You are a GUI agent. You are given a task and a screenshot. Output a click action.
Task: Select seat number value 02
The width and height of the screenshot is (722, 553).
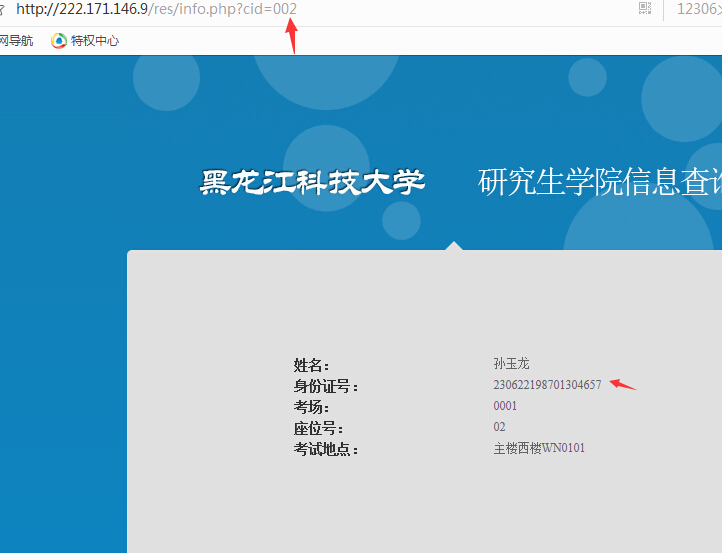500,427
